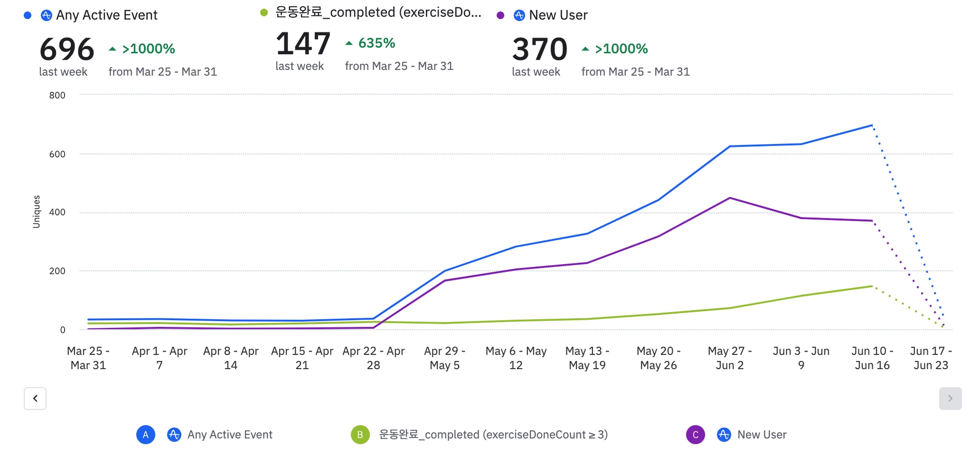Toggle Any Active Event series in bottom legend
The height and width of the screenshot is (459, 980).
(x=230, y=435)
